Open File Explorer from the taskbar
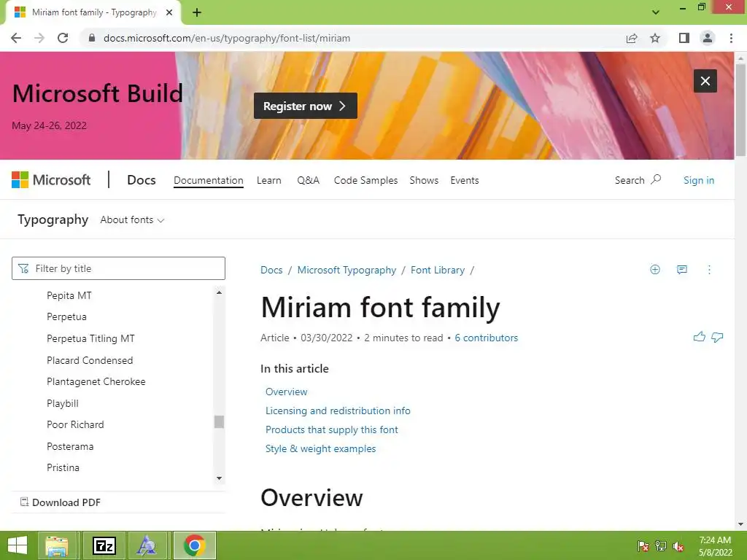The width and height of the screenshot is (747, 560). [57, 545]
